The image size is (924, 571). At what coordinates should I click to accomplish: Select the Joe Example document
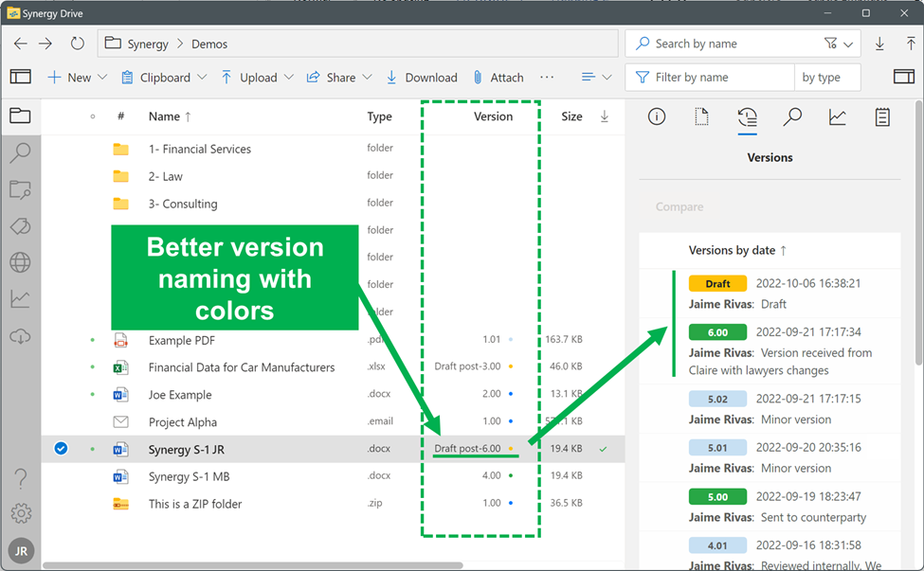(x=180, y=395)
